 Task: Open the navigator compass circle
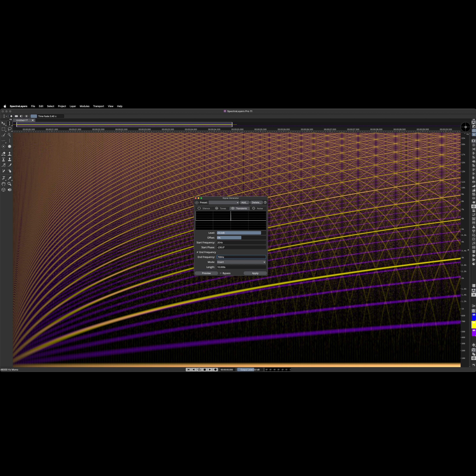(465, 127)
